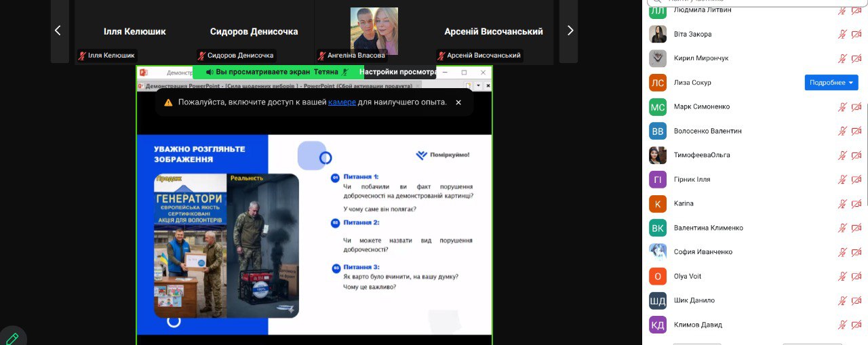Open the Подробнее dropdown for Лиза Сокур

pyautogui.click(x=831, y=83)
